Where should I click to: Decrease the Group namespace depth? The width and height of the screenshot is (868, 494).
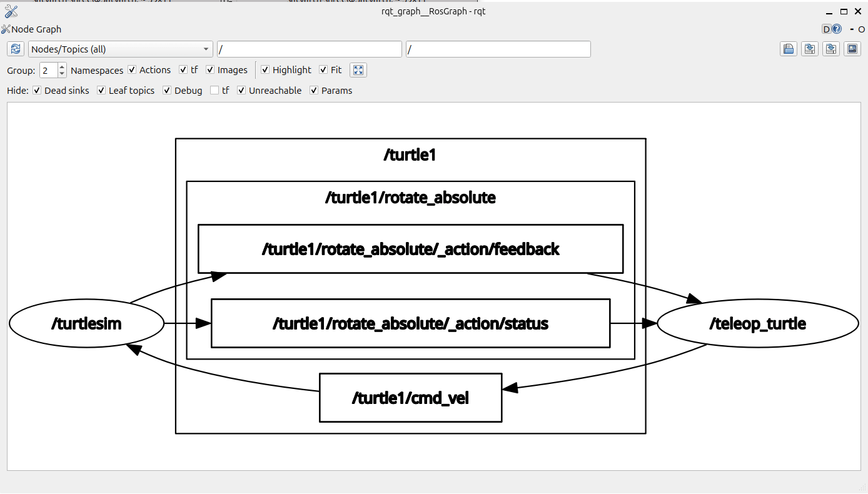coord(62,74)
